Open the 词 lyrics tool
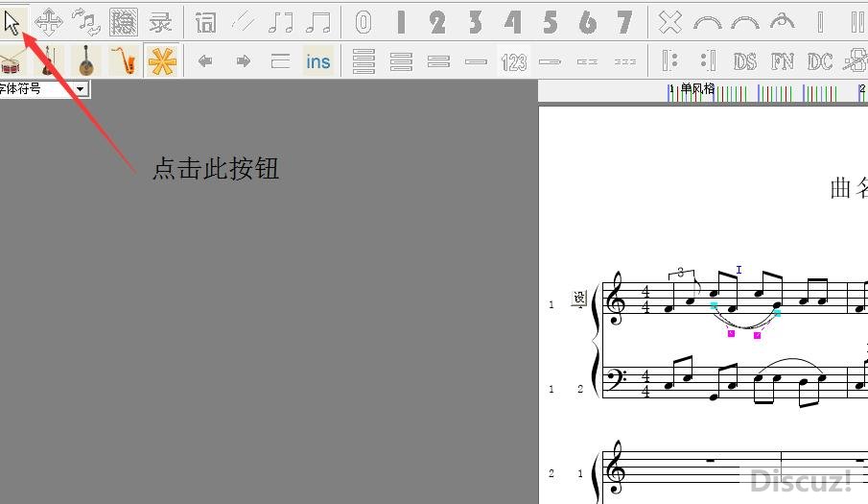 pyautogui.click(x=205, y=21)
